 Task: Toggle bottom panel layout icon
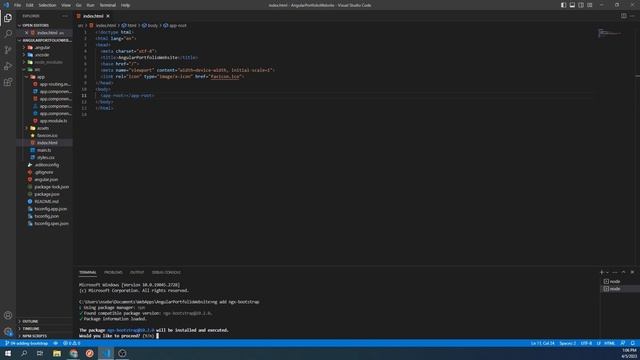(572, 5)
